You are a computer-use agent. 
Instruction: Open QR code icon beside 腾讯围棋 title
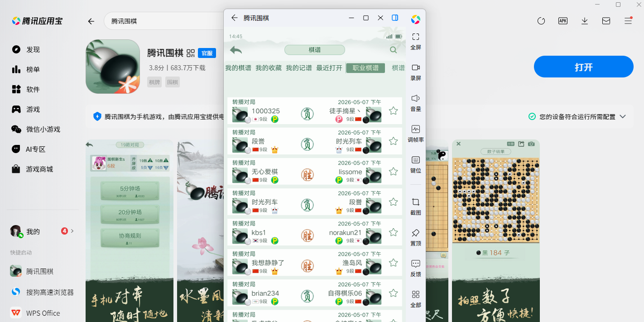pos(191,53)
